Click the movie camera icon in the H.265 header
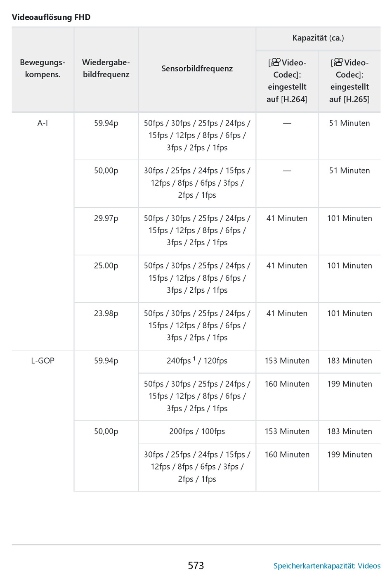 338,62
